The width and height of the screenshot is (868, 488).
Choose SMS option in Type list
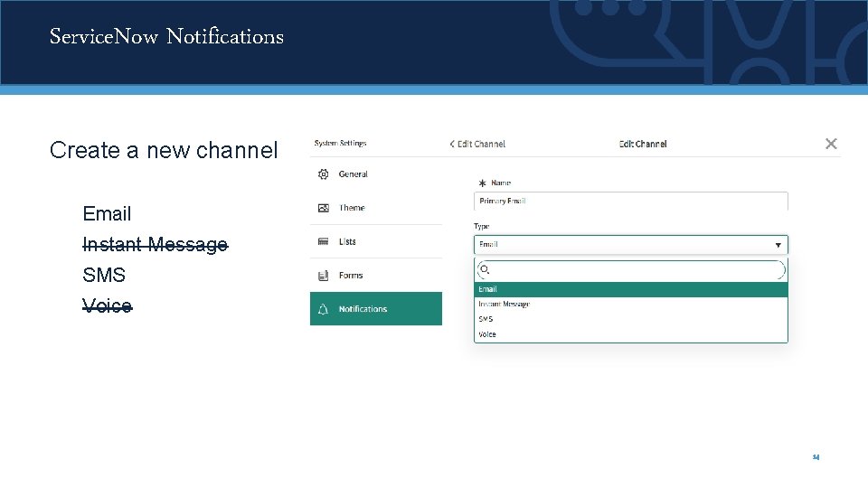(630, 319)
